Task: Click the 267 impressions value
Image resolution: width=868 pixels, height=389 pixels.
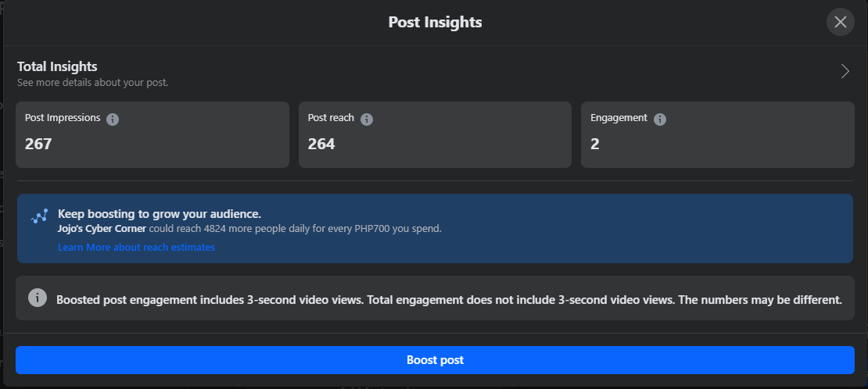Action: point(38,144)
